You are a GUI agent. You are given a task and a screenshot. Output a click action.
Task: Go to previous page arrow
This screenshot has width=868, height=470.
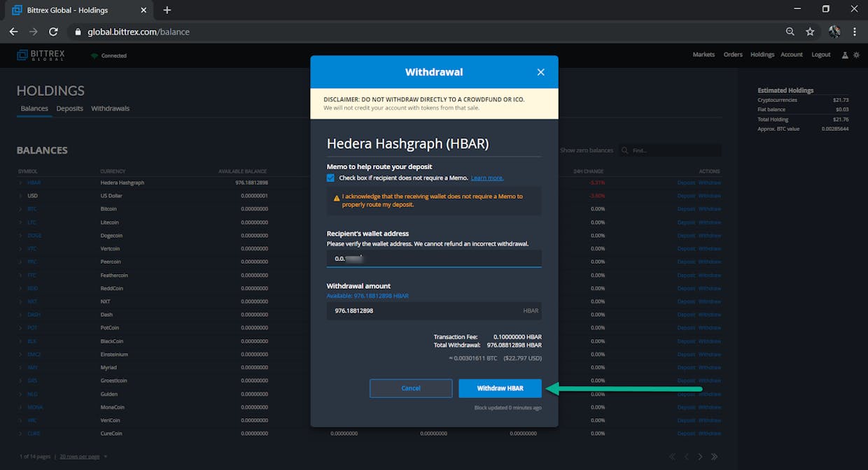click(x=687, y=457)
